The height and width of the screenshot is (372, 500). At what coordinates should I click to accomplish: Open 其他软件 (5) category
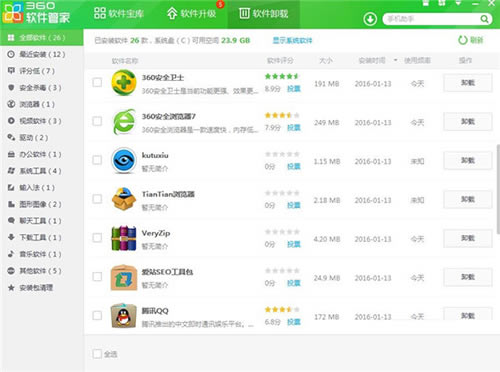tap(42, 271)
